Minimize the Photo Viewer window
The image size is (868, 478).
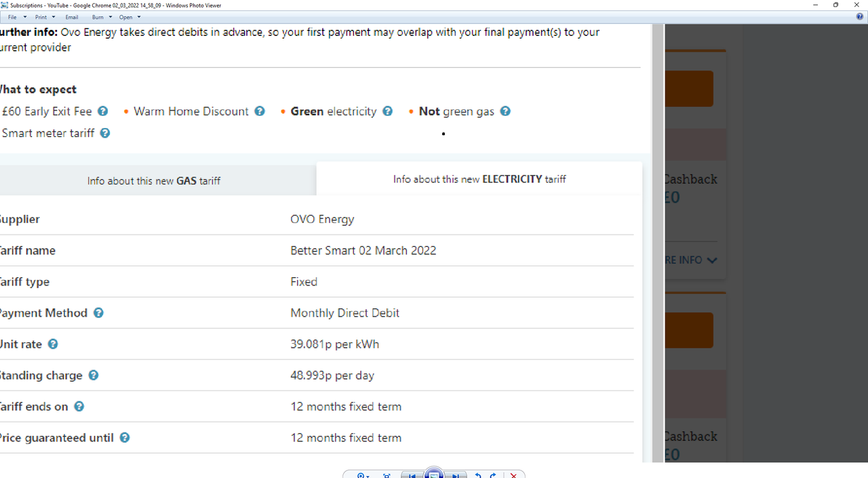pos(815,5)
